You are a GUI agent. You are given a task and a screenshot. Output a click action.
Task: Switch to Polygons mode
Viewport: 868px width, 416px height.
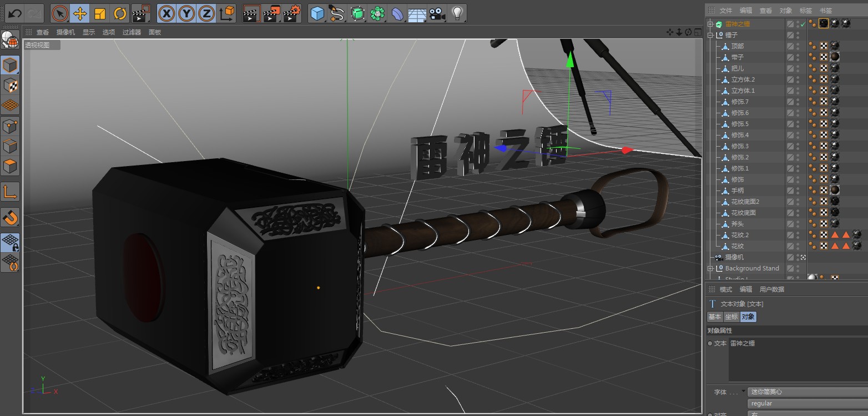point(10,166)
